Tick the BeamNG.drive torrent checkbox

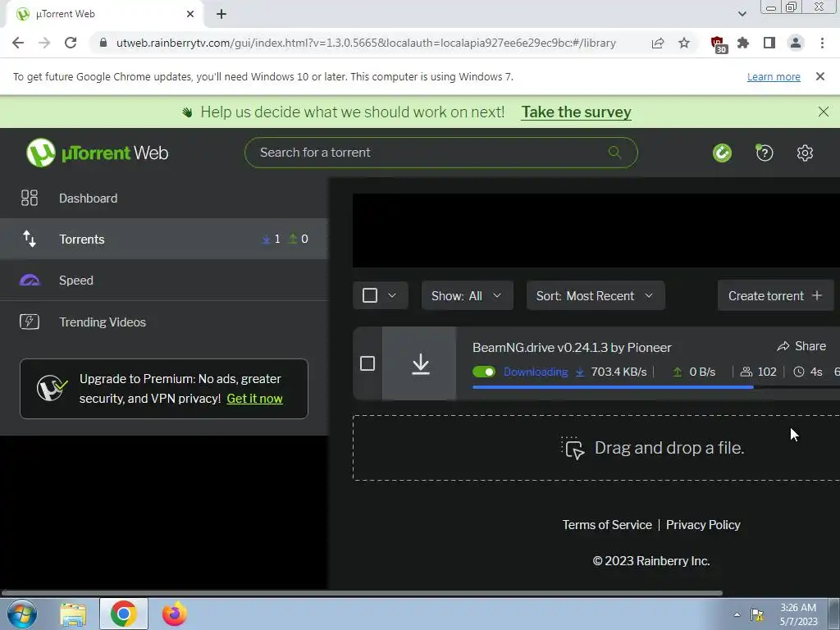coord(367,363)
